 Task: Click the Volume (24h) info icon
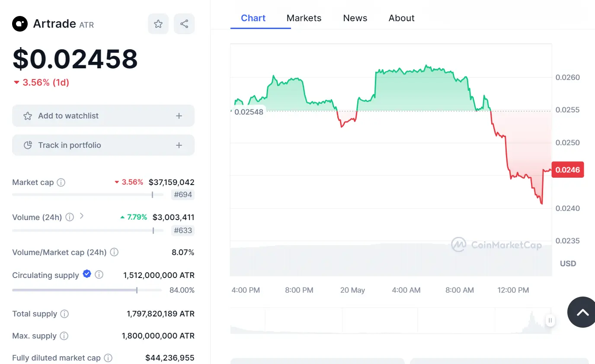pyautogui.click(x=70, y=217)
